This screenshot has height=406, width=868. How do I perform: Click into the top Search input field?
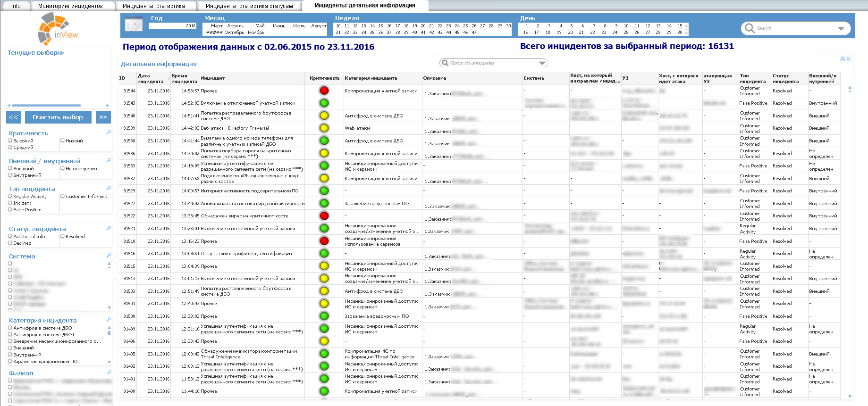[x=795, y=29]
